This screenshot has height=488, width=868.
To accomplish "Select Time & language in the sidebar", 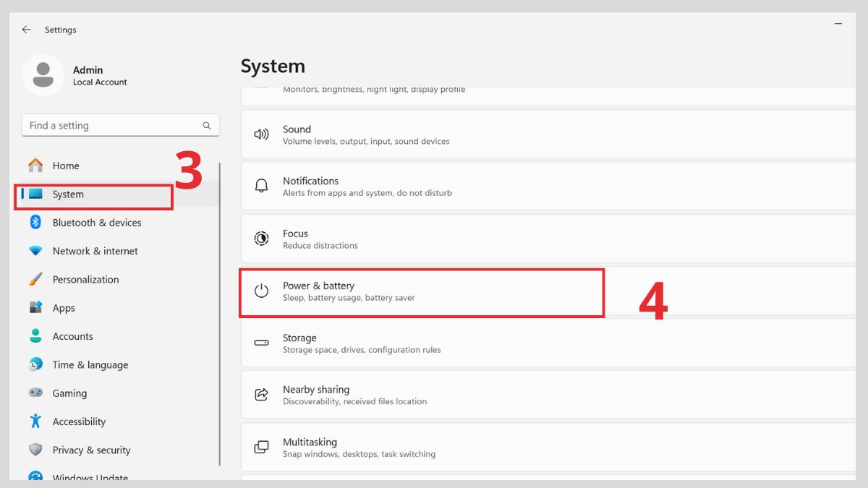I will [88, 364].
